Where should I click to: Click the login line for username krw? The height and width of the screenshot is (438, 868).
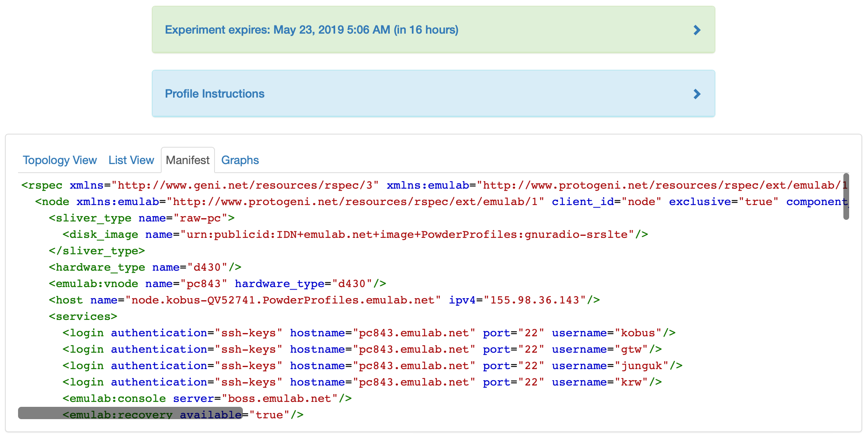coord(362,382)
